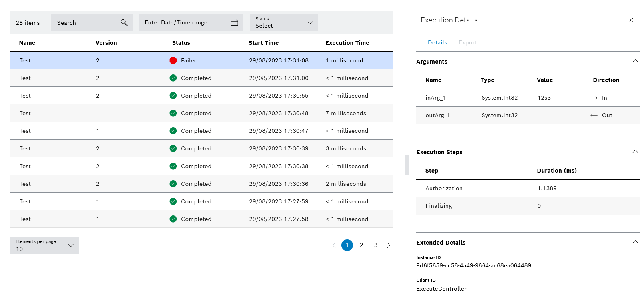Click System.Int32 type of outArg_1
Screen dimensions: 644x303
click(x=500, y=115)
